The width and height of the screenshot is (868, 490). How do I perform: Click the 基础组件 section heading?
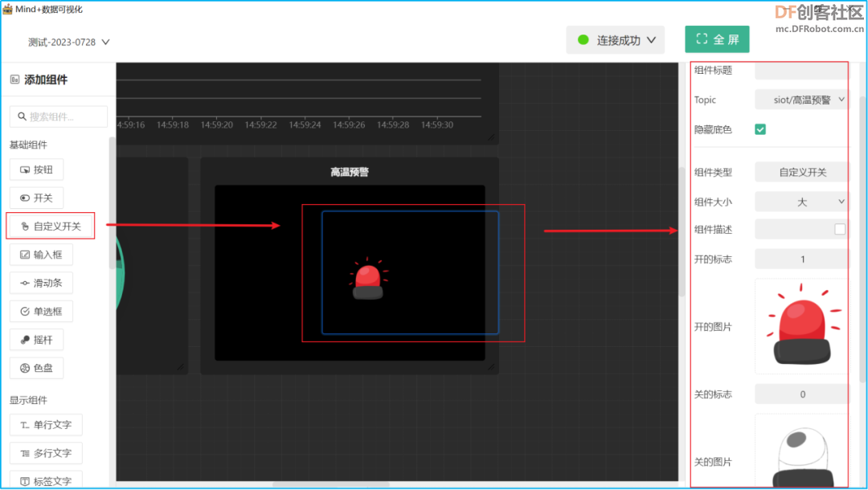coord(28,145)
